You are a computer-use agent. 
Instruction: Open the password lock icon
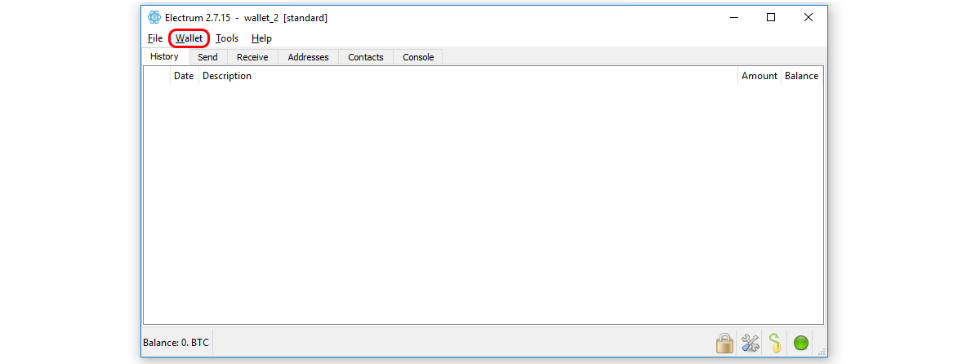coord(724,343)
